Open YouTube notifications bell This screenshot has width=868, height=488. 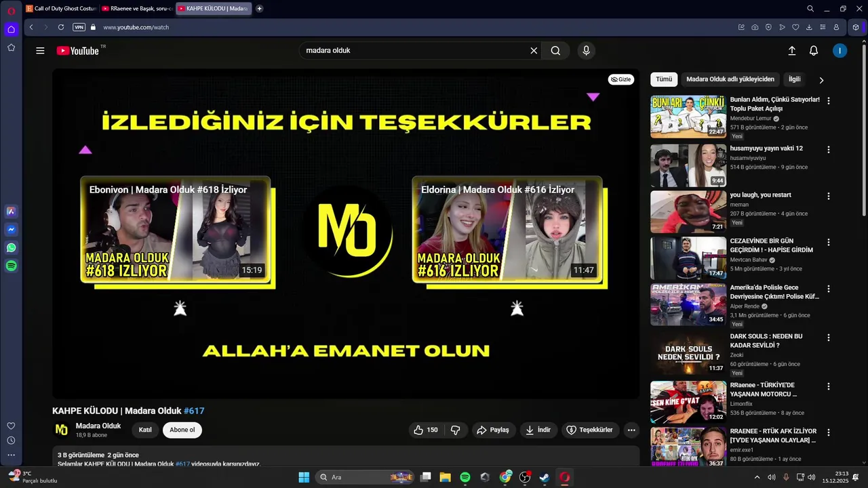(x=814, y=51)
